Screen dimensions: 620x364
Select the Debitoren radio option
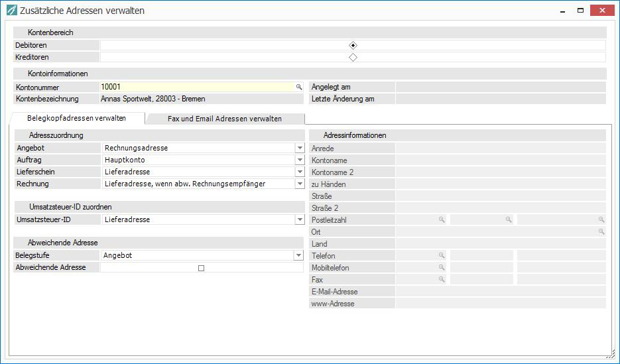[353, 46]
